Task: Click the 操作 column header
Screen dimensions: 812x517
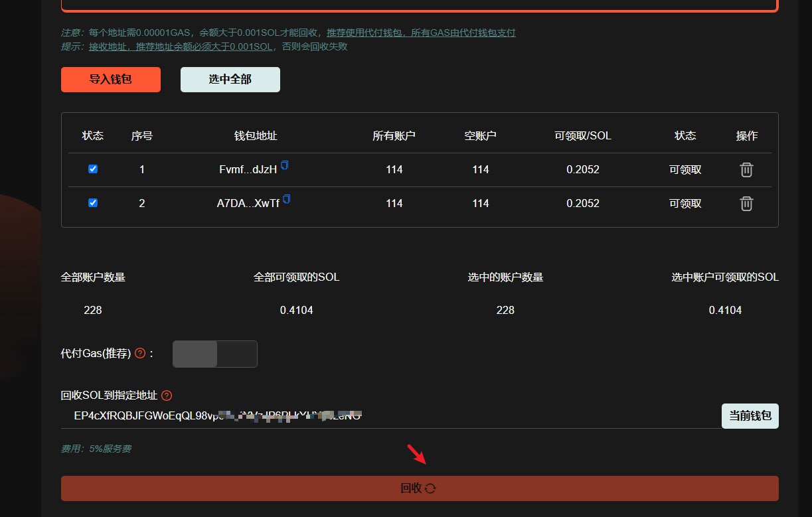Action: pyautogui.click(x=747, y=135)
